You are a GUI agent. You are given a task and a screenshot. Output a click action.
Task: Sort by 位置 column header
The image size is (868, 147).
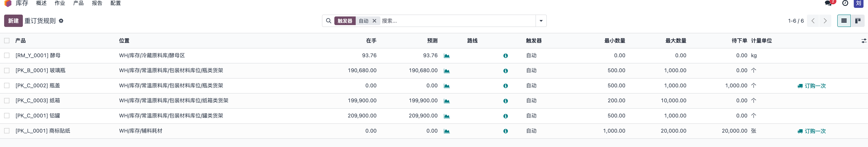point(124,41)
